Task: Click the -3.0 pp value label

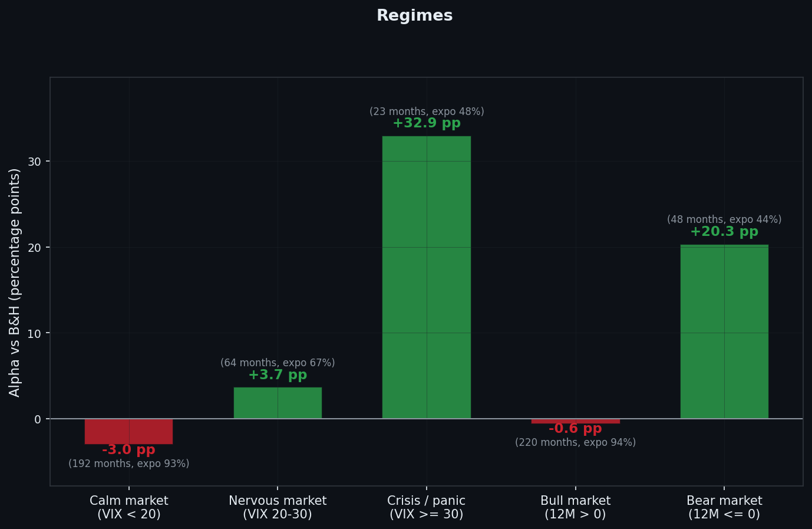Action: coord(128,450)
